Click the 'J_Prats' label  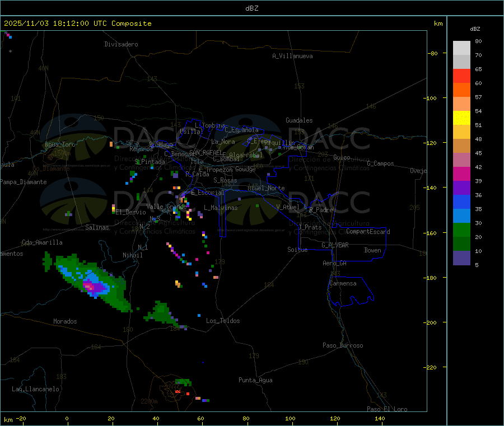(310, 227)
